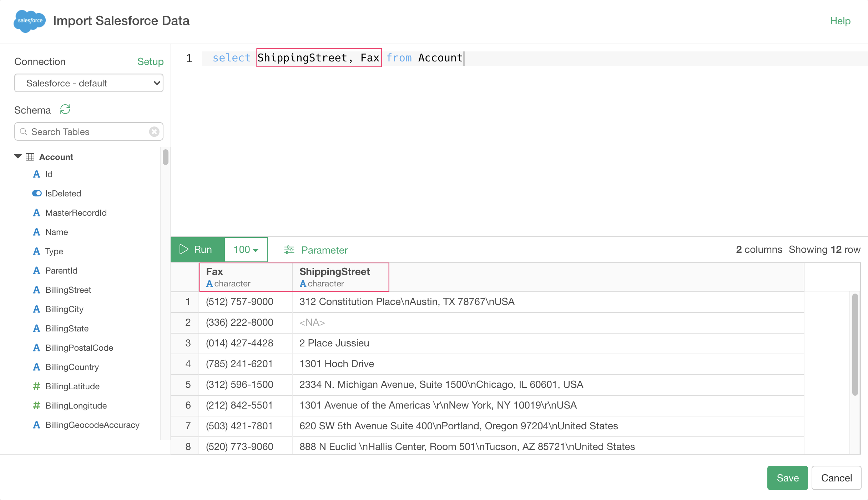Click the results table vertical scrollbar

(x=855, y=345)
